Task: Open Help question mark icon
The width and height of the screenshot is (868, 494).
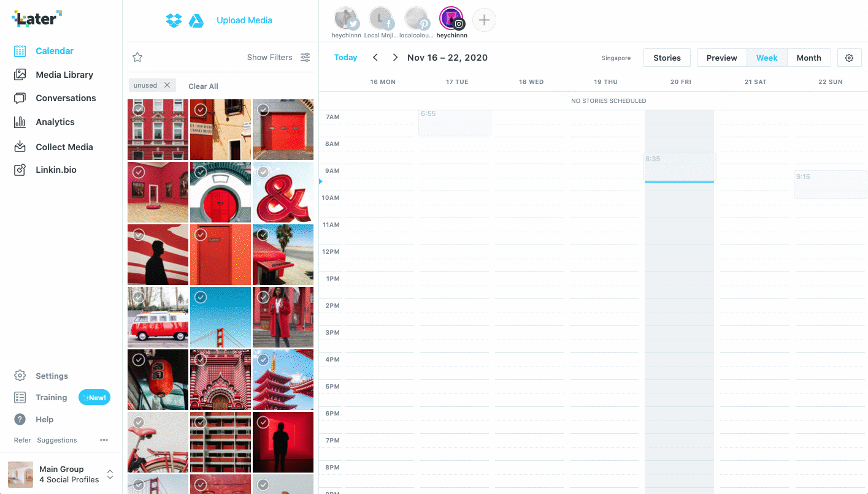Action: coord(20,419)
